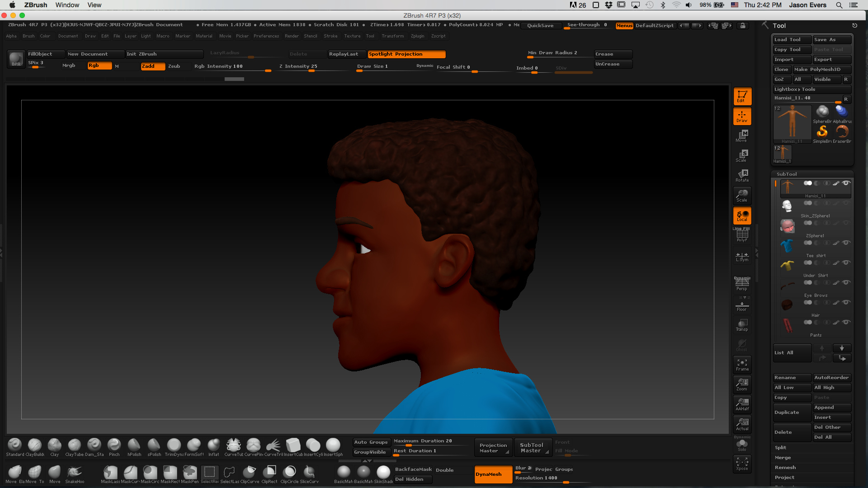Pick the ClipCurve brush
The image size is (868, 488).
(250, 474)
